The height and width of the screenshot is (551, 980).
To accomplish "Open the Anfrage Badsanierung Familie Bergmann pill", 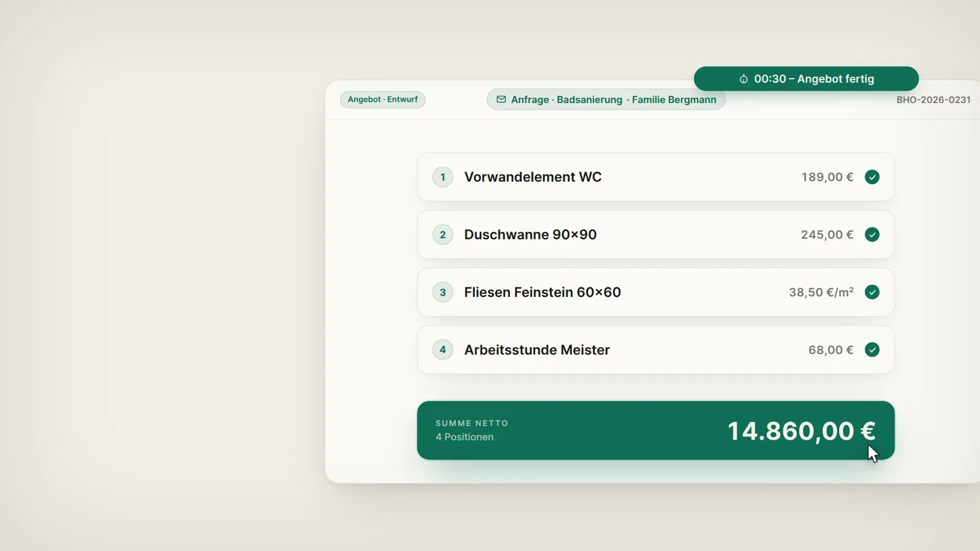I will tap(606, 99).
